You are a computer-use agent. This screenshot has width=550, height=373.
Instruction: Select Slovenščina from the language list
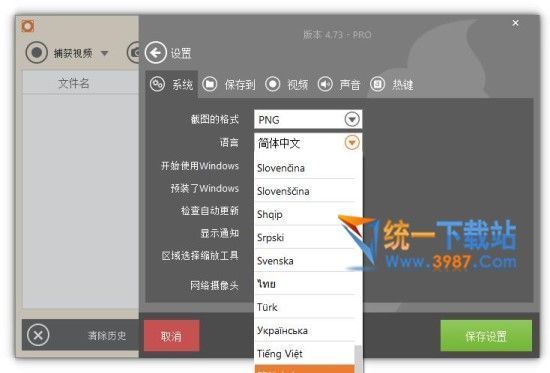pos(305,191)
